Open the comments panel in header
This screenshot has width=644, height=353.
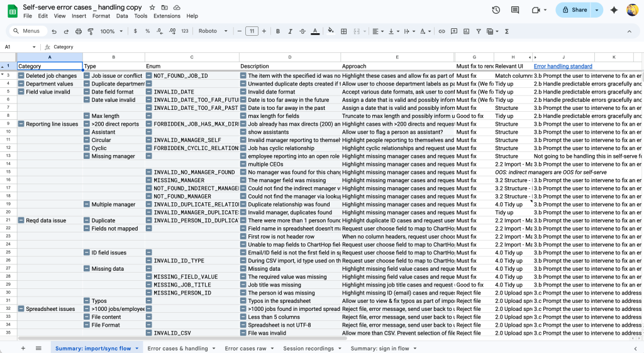[515, 10]
